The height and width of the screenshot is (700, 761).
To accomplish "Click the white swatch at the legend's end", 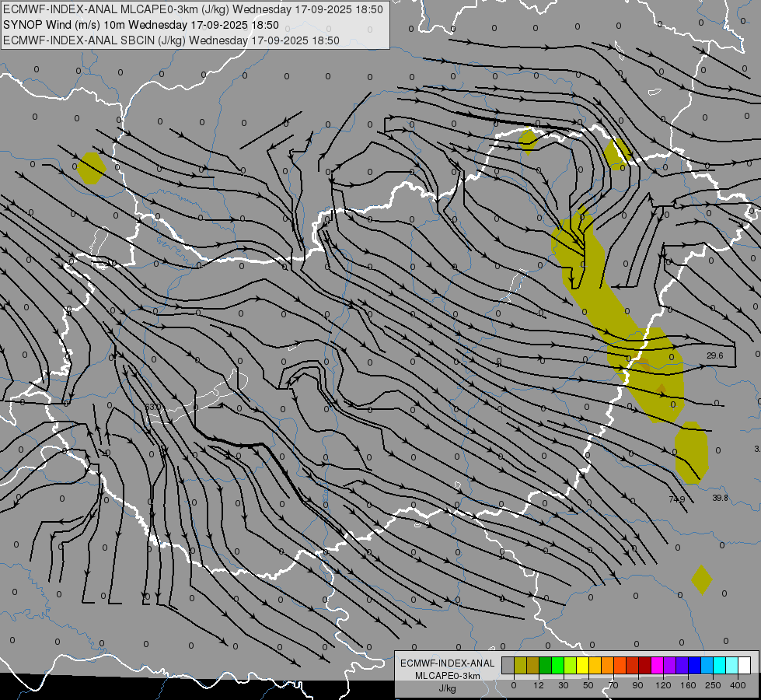I will tap(744, 665).
